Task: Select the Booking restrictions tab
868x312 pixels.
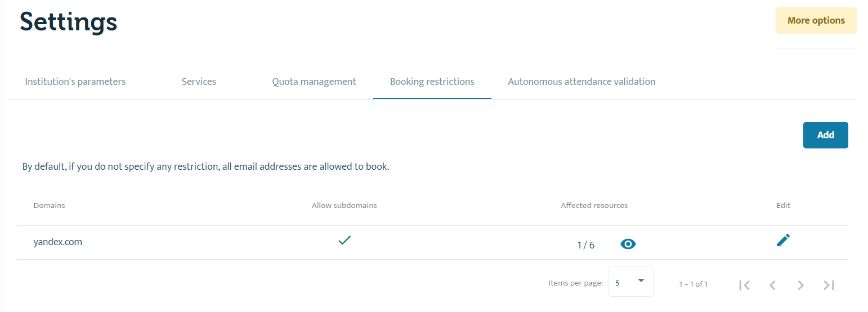Action: pos(432,82)
